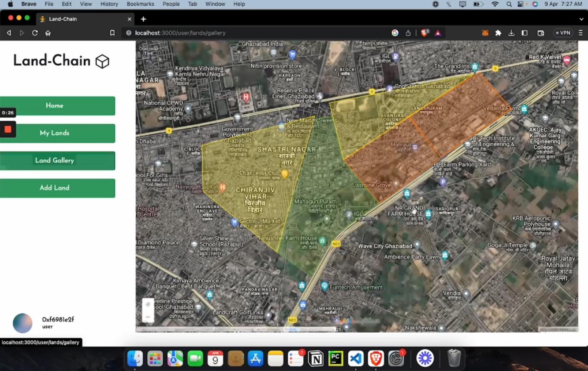Open the Brave Wallet icon
Screen dimensions: 588x371
coord(541,33)
